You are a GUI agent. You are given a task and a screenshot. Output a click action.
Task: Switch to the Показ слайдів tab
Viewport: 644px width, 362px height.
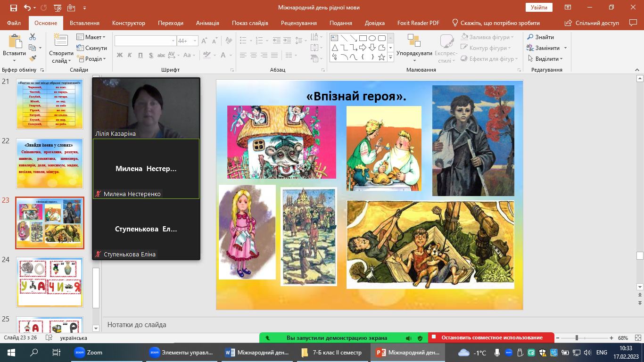click(250, 23)
